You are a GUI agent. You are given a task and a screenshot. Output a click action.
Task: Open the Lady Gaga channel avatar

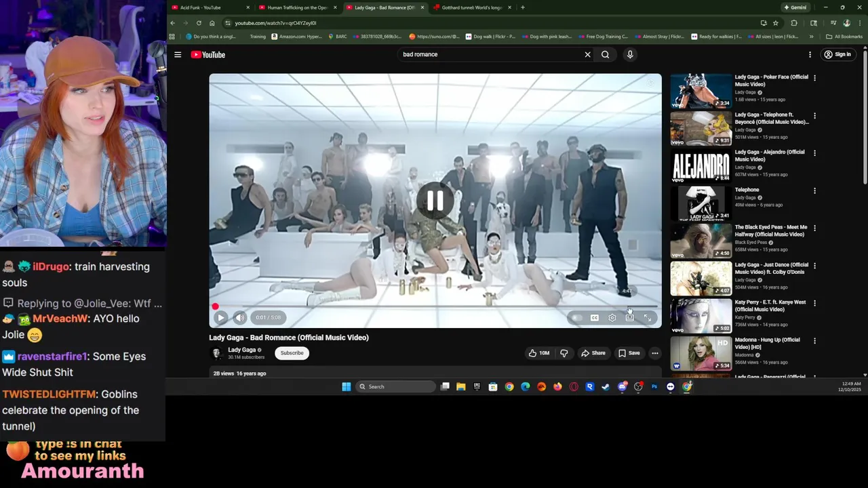click(217, 353)
